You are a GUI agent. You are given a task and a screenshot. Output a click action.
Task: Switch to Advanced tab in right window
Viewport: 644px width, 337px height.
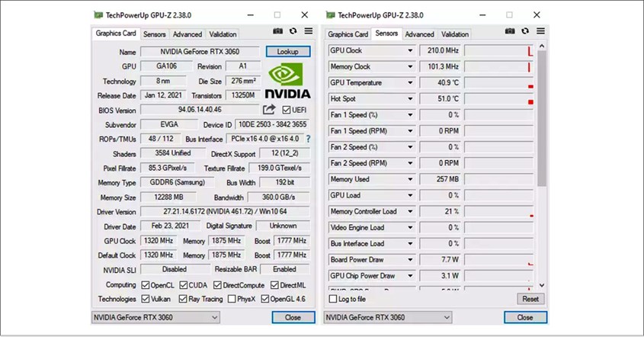[x=419, y=34]
